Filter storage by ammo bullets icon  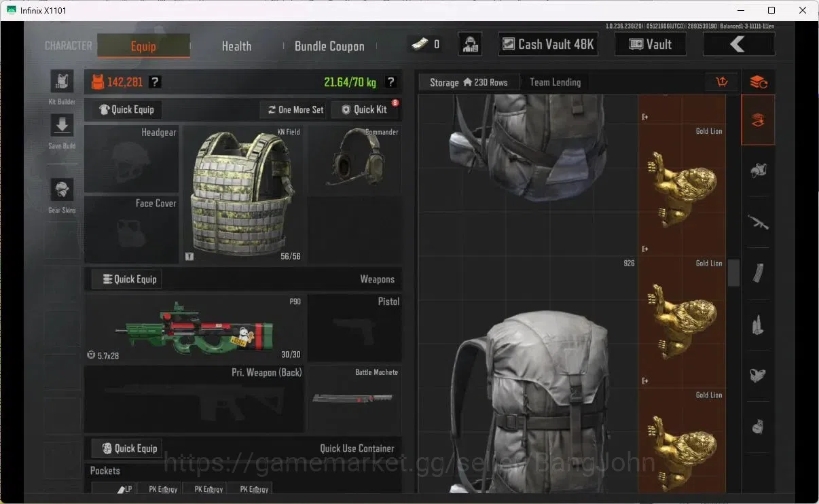(759, 325)
